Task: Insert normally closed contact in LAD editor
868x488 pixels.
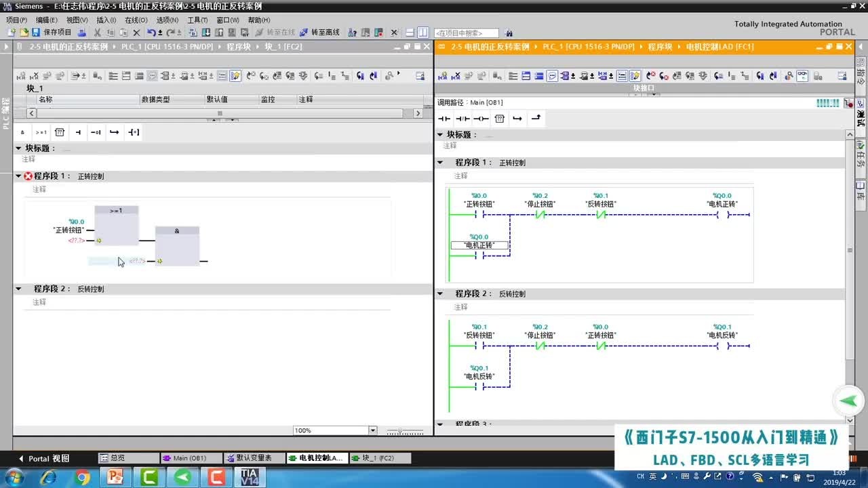Action: point(462,119)
